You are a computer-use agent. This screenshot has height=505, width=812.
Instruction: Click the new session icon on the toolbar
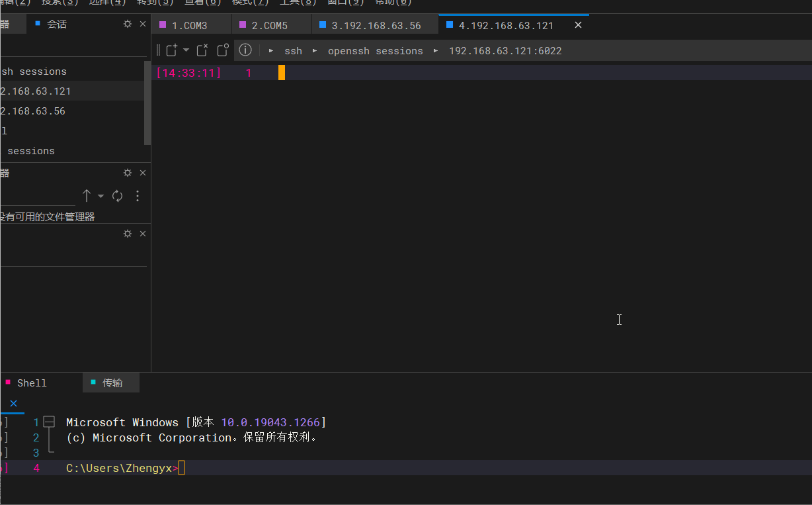pyautogui.click(x=172, y=50)
